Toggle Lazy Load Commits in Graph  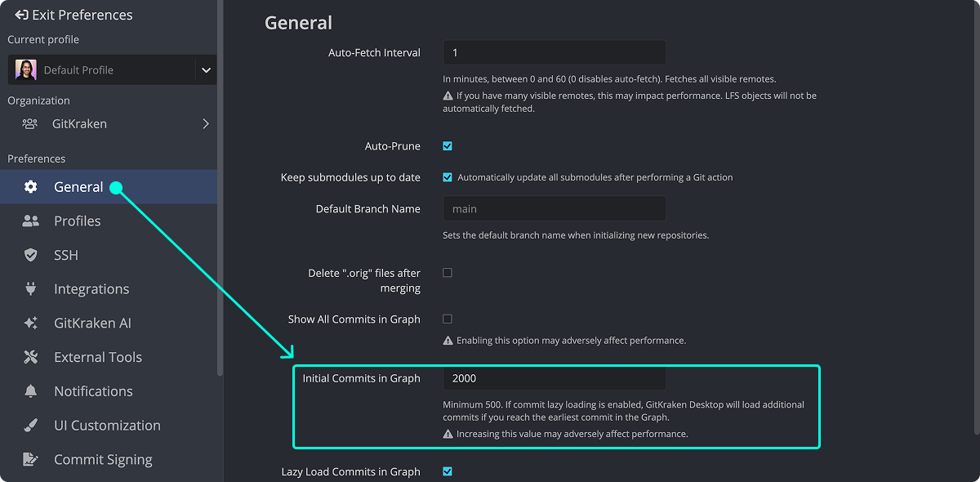coord(448,471)
